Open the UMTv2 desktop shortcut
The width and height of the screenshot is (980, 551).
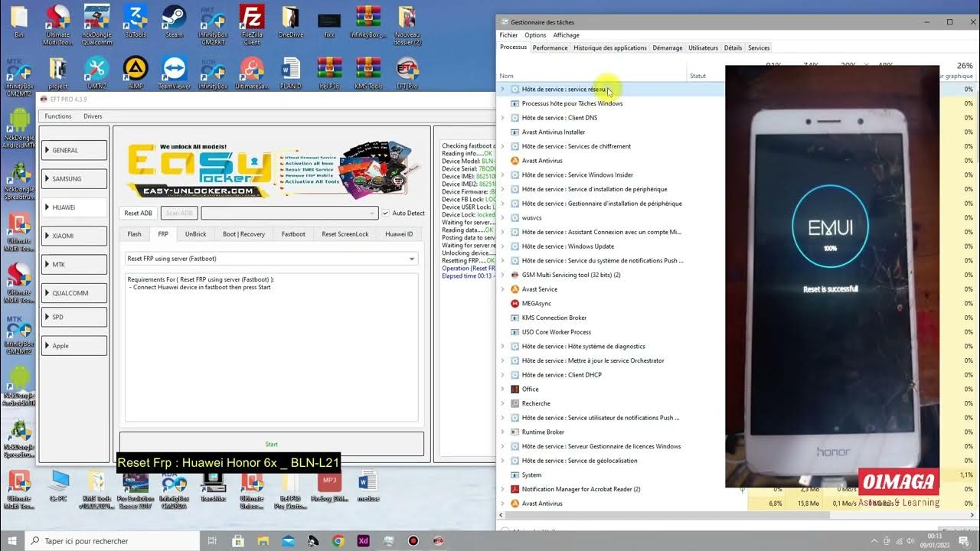[96, 74]
